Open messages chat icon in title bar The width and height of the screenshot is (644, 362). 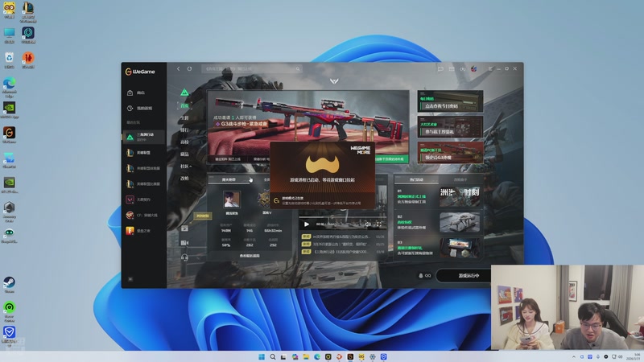pos(440,68)
